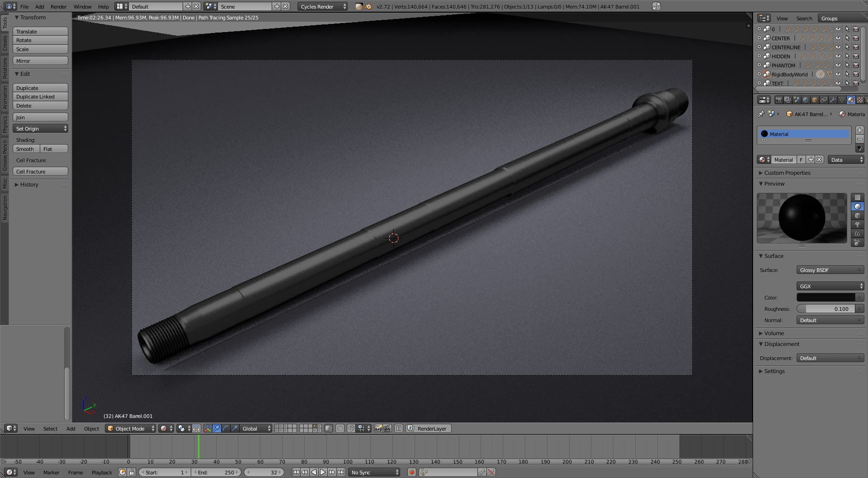Click the Rotate button

click(40, 40)
